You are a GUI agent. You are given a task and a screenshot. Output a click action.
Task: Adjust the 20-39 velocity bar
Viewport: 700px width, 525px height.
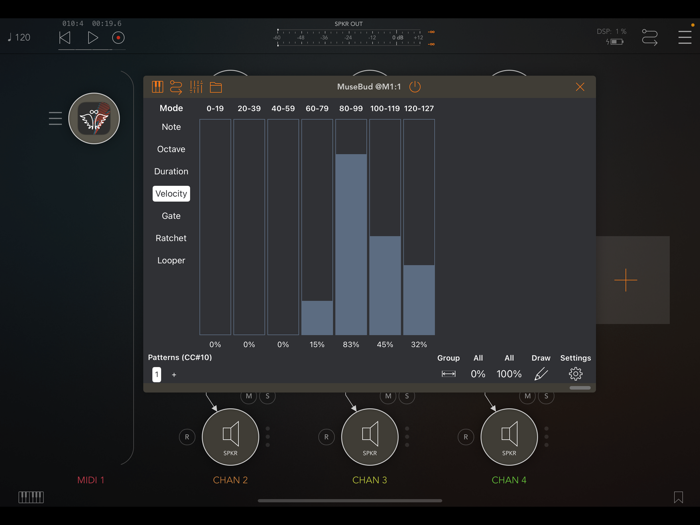coord(249,227)
